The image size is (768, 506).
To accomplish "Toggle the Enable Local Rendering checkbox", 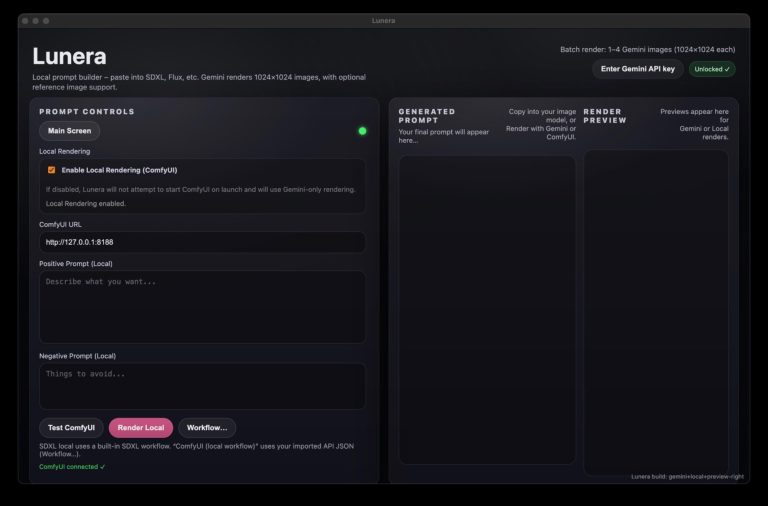I will (x=52, y=170).
